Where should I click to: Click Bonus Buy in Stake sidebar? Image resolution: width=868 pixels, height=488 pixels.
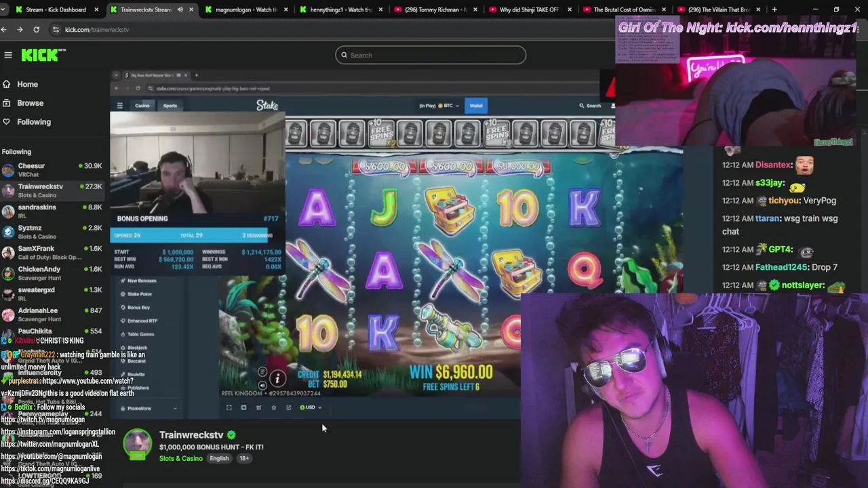pyautogui.click(x=138, y=308)
